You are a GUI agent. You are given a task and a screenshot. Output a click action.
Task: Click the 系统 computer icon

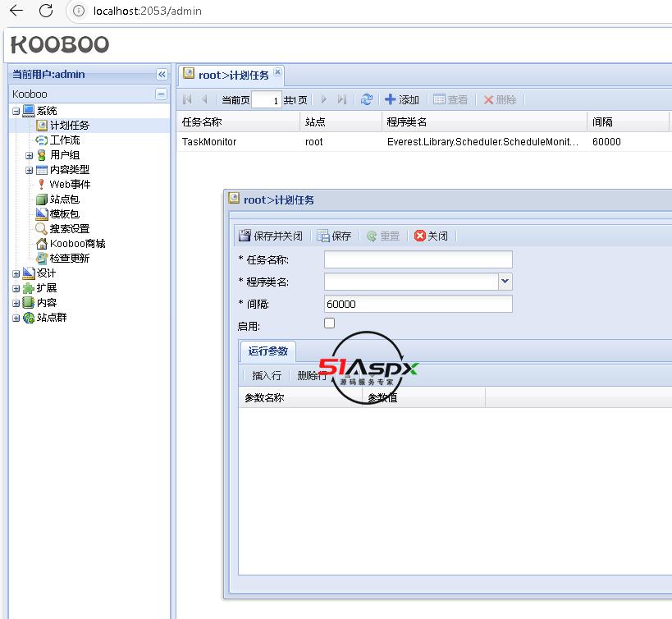(29, 111)
